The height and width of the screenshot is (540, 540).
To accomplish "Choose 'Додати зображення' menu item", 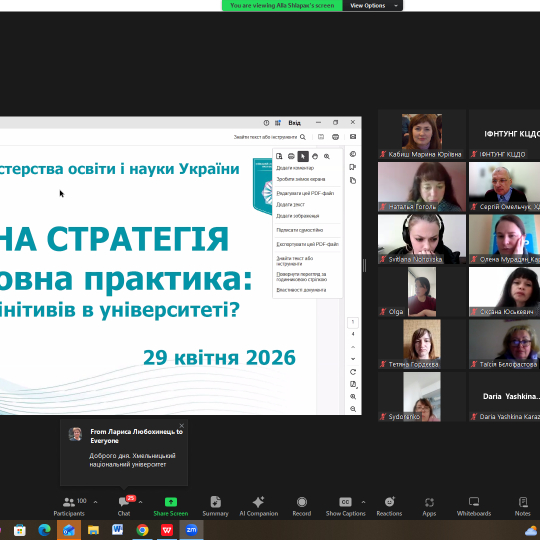I will (x=298, y=216).
